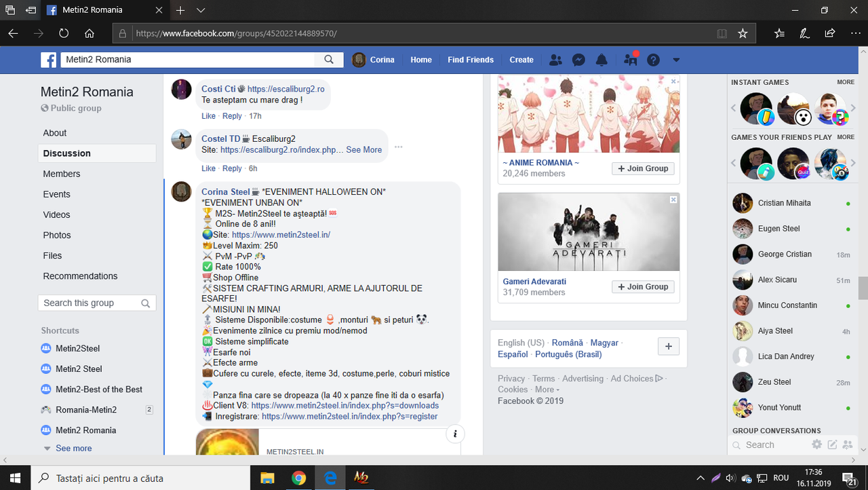Click the create new group icon in chat sidebar

848,445
